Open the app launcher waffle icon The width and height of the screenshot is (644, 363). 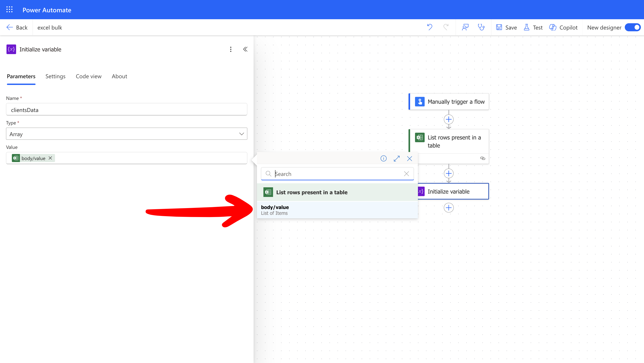(9, 10)
